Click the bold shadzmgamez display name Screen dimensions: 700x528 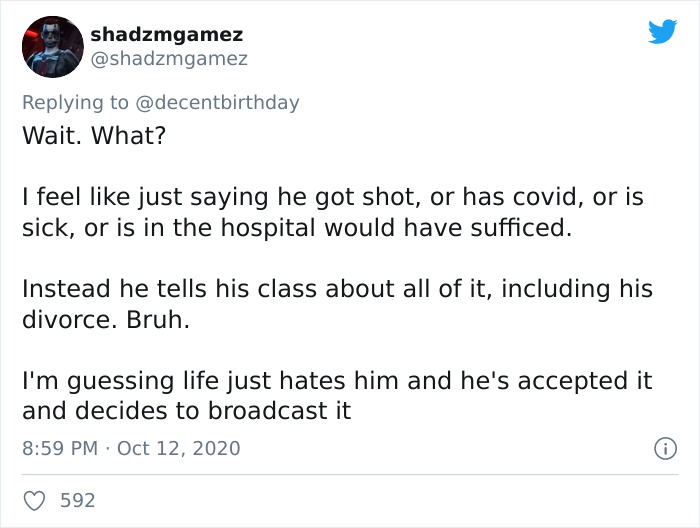pos(167,35)
